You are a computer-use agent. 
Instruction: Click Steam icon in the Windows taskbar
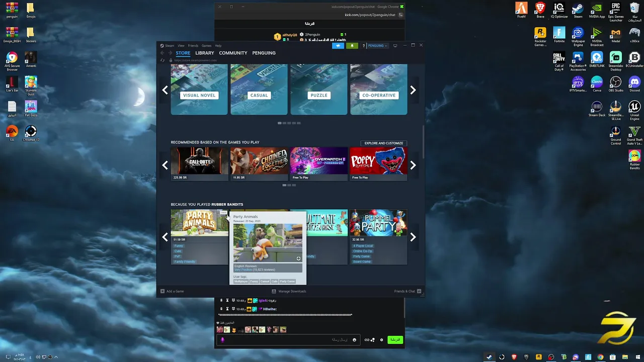pos(489,357)
